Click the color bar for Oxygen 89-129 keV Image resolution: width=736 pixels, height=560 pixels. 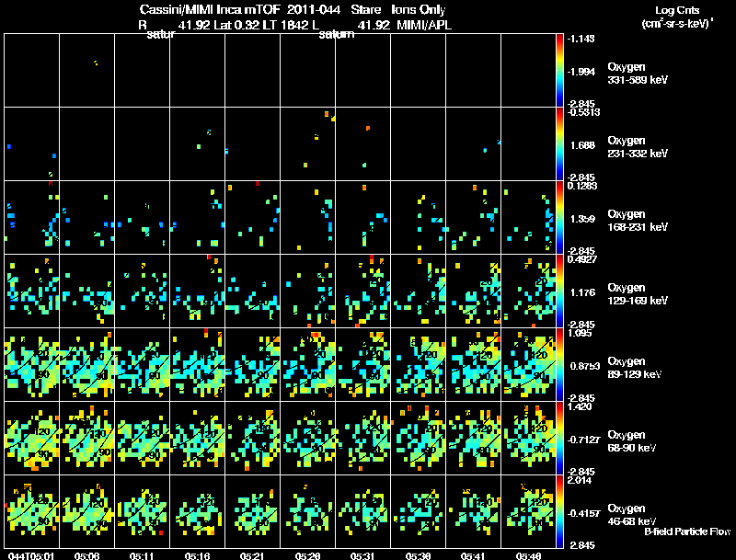[559, 364]
